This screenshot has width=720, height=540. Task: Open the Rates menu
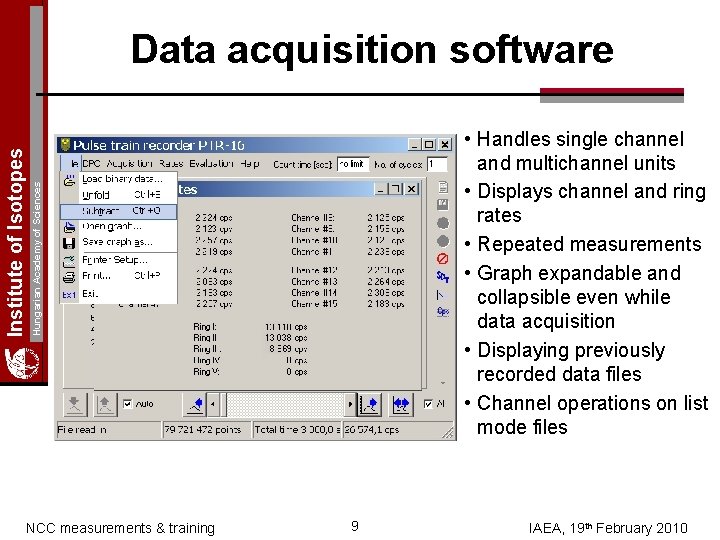171,164
